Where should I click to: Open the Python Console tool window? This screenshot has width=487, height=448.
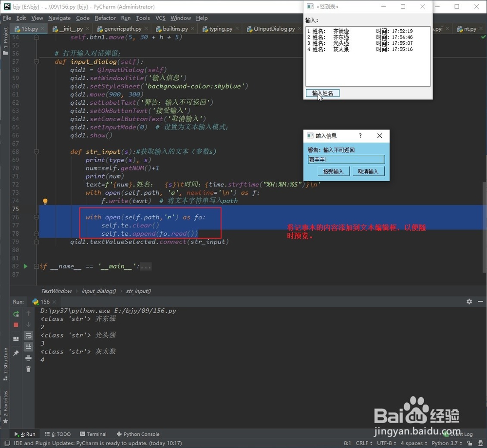138,434
